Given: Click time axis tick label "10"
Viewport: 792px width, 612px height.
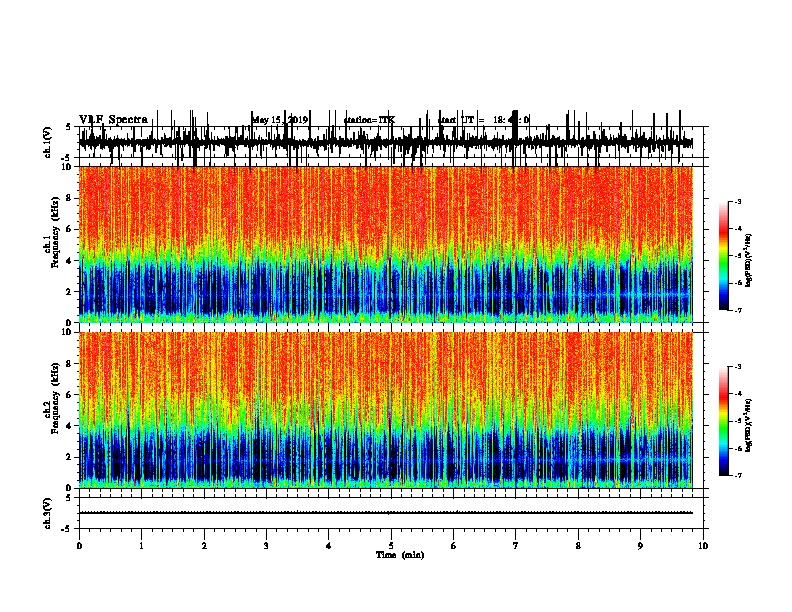Looking at the screenshot, I should pos(703,546).
